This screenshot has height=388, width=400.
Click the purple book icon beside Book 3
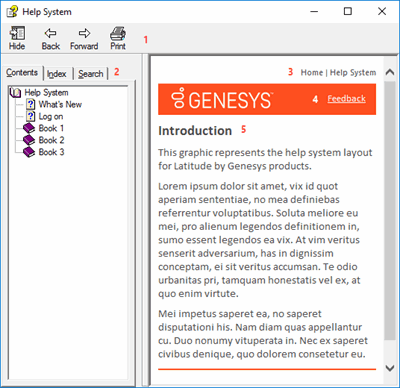point(29,152)
